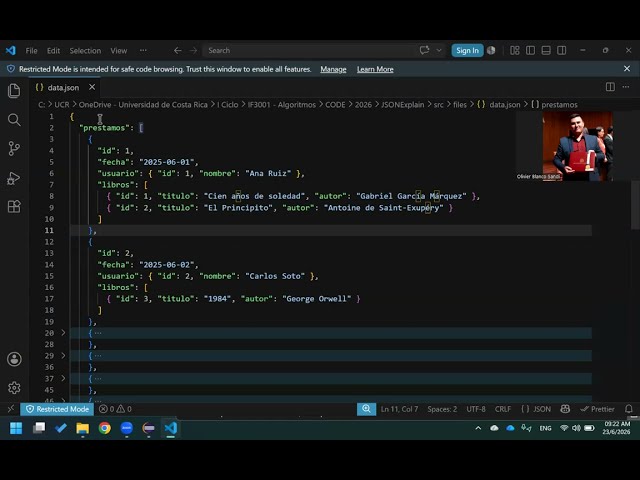Open Zoom app from taskbar
The width and height of the screenshot is (640, 480).
pos(127,428)
